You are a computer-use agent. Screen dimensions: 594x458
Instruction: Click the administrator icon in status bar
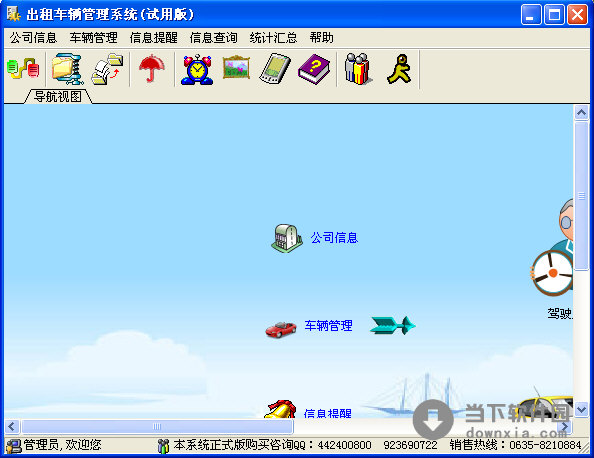[x=14, y=445]
